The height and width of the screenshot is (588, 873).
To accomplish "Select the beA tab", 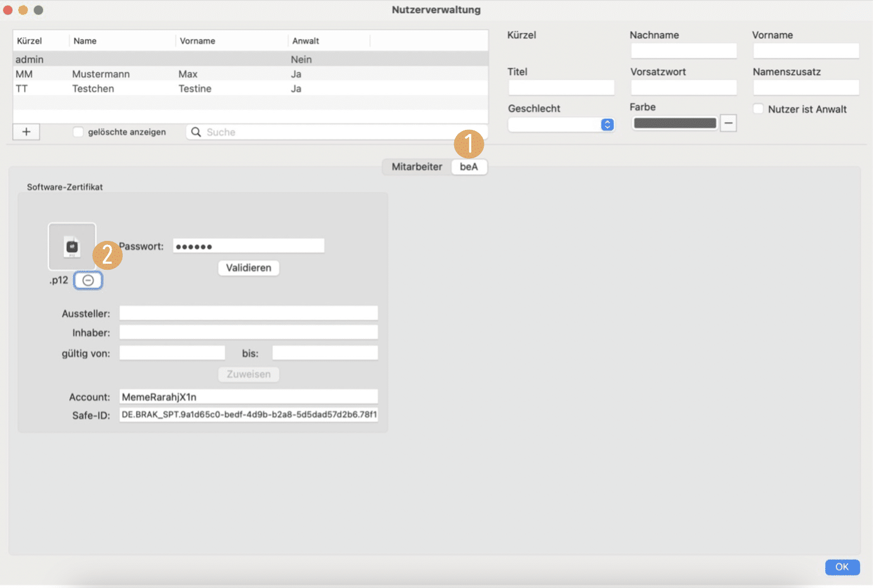I will pyautogui.click(x=469, y=166).
